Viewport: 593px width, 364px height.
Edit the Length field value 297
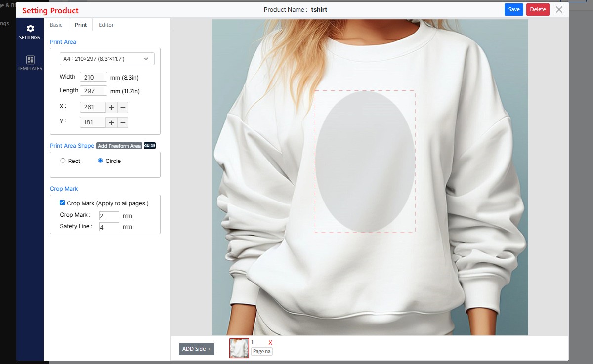(93, 91)
